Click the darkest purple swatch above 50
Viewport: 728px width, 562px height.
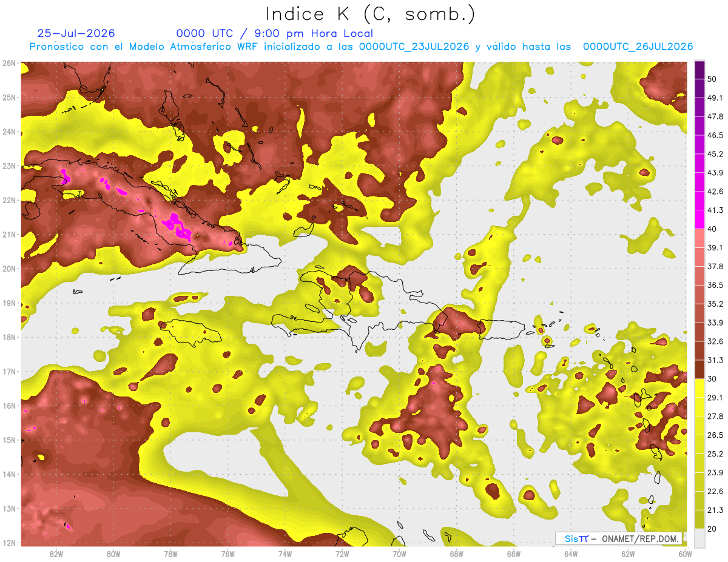(699, 70)
